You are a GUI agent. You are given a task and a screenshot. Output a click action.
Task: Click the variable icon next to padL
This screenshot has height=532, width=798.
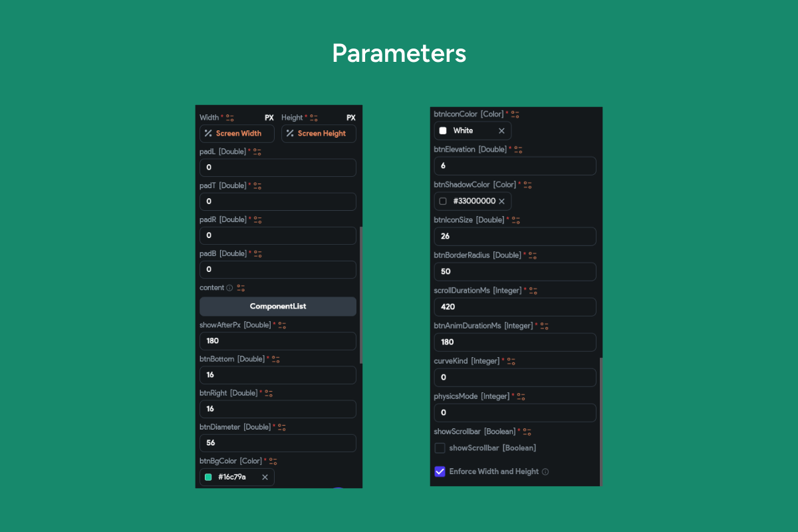click(x=257, y=152)
